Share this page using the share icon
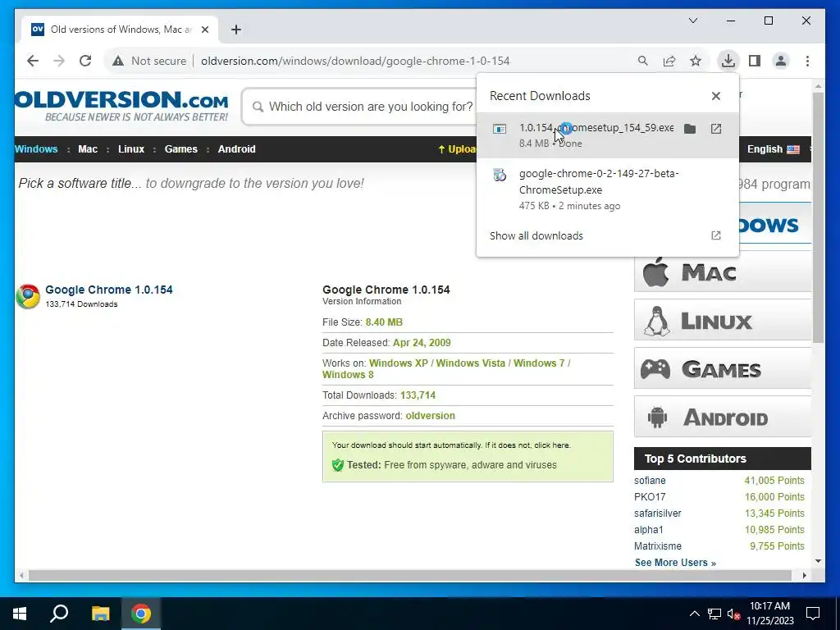 [669, 61]
